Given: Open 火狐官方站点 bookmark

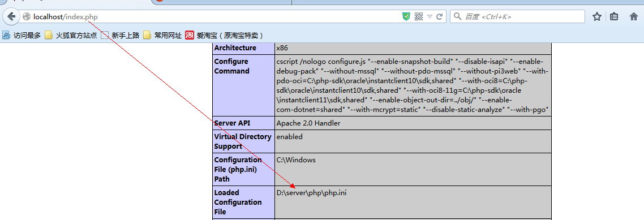Looking at the screenshot, I should click(x=71, y=35).
